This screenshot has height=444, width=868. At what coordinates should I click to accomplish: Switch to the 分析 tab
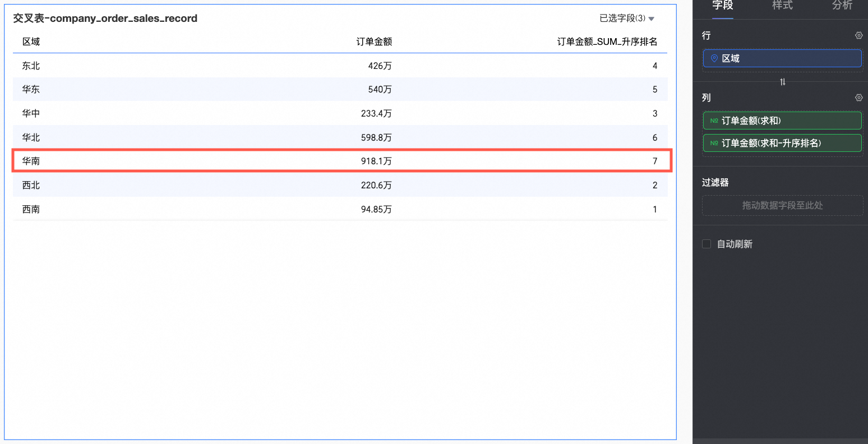point(842,5)
